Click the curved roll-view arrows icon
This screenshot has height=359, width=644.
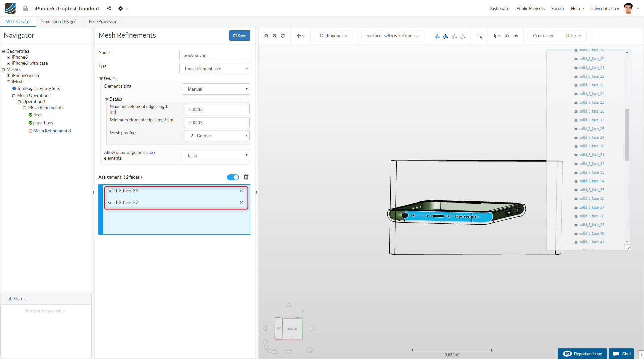(x=270, y=347)
